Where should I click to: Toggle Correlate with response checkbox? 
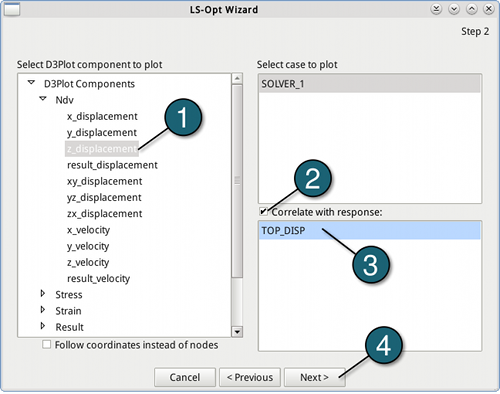point(263,211)
